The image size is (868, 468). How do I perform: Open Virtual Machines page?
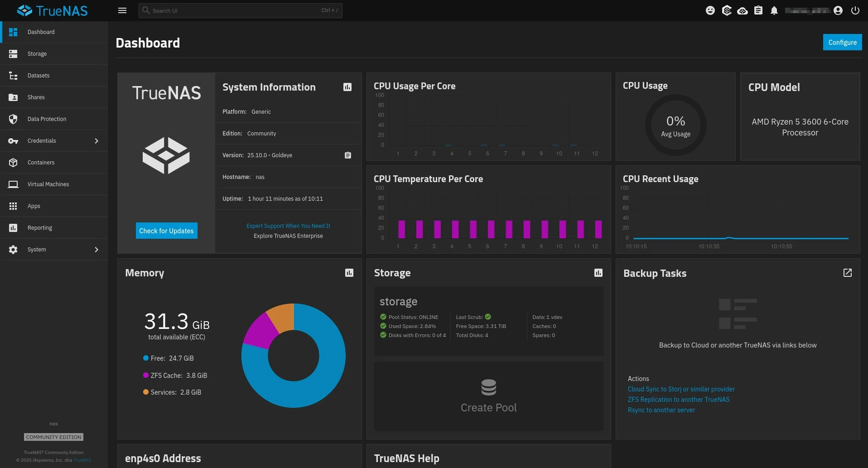[x=48, y=184]
